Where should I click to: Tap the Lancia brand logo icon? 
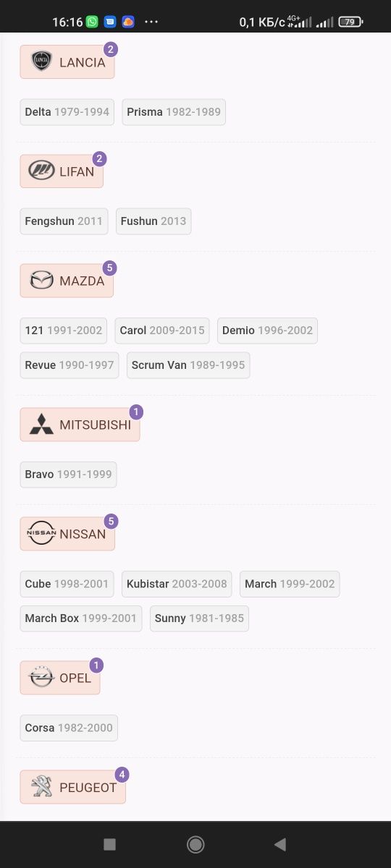coord(41,62)
